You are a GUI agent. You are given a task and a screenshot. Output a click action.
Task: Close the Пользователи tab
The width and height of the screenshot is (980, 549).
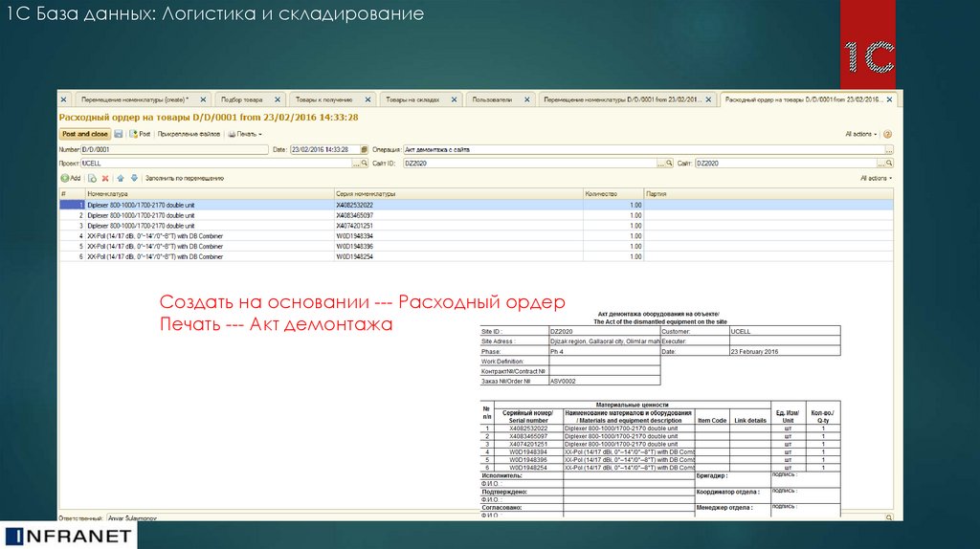(527, 99)
